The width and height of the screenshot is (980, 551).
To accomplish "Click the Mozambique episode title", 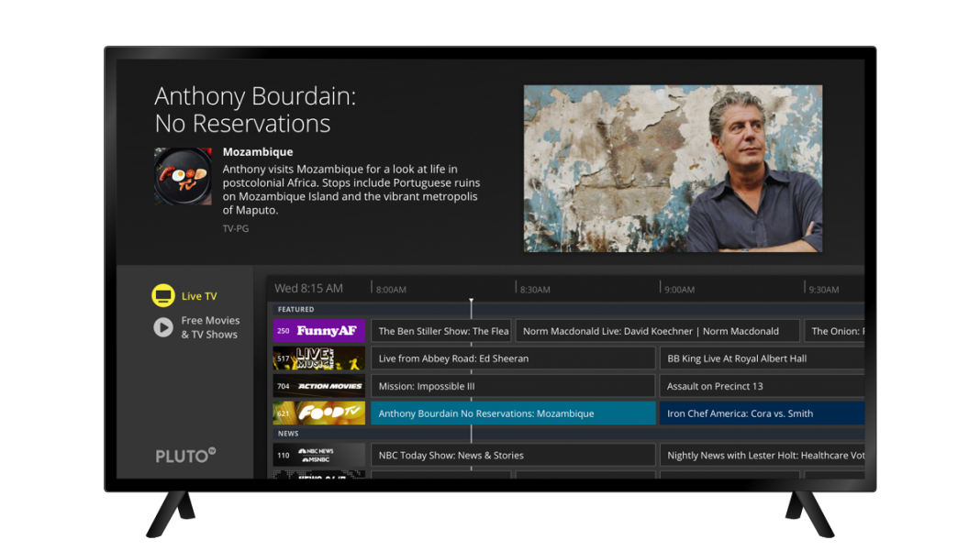I will click(258, 152).
